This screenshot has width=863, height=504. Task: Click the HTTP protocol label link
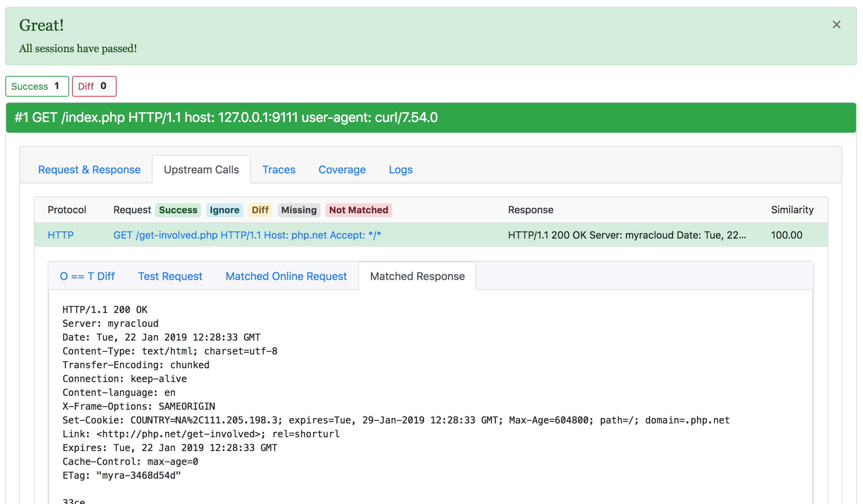click(60, 235)
